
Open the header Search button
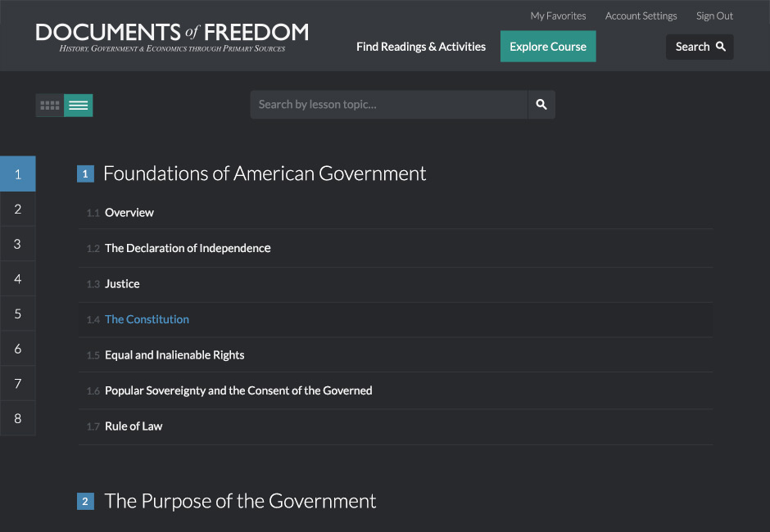click(700, 47)
